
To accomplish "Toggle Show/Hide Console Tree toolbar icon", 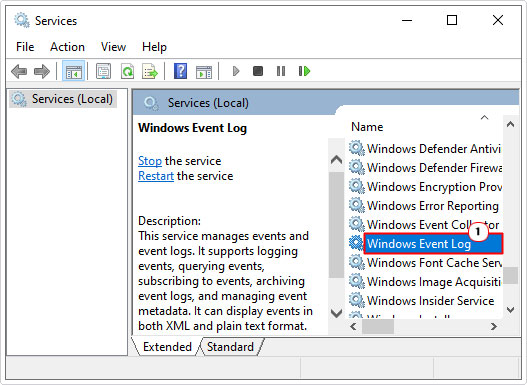I will 74,71.
